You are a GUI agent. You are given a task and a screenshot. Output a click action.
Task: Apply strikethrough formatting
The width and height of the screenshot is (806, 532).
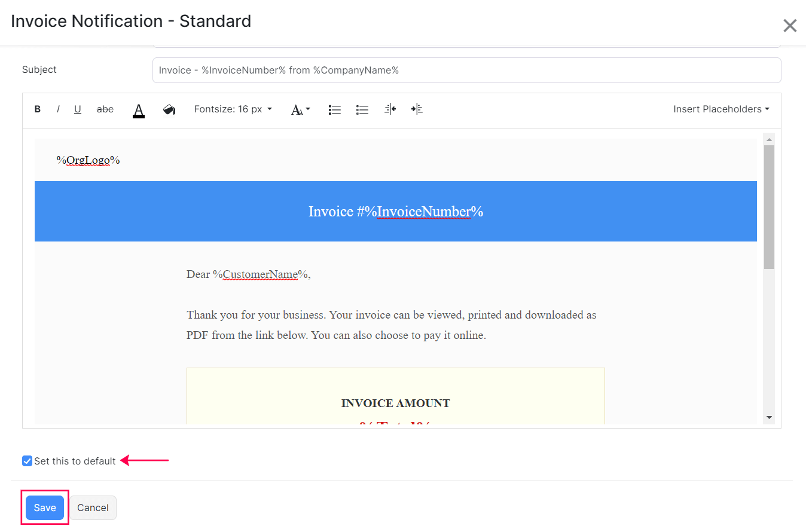coord(105,109)
